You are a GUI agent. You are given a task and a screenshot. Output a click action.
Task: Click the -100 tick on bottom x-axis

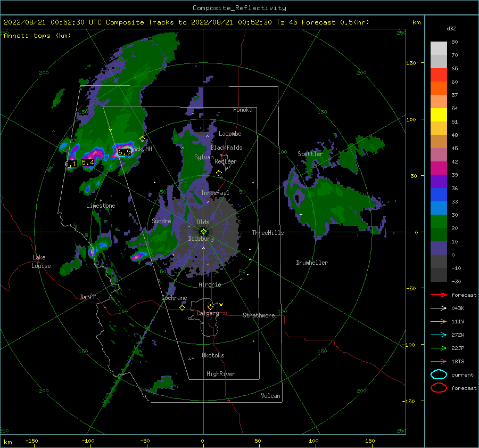88,441
